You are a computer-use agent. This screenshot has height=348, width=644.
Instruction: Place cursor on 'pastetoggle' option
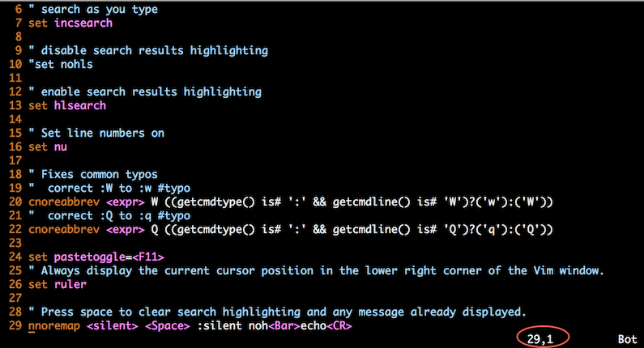pyautogui.click(x=90, y=257)
